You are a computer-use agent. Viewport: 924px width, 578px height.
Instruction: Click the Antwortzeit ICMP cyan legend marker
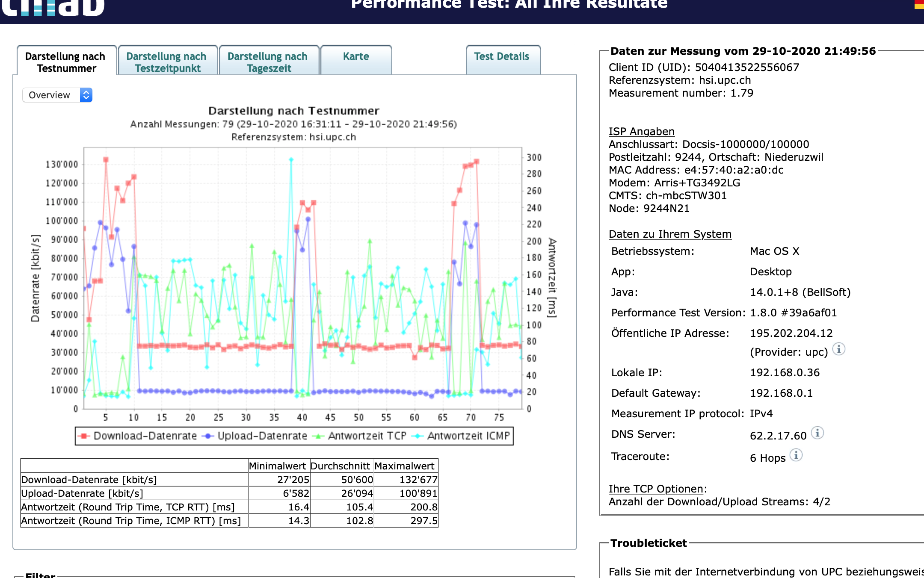(x=417, y=436)
